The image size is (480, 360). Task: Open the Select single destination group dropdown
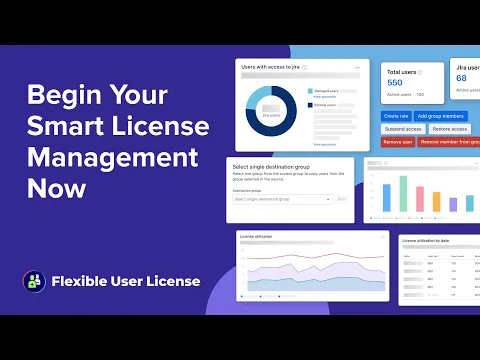tap(283, 199)
